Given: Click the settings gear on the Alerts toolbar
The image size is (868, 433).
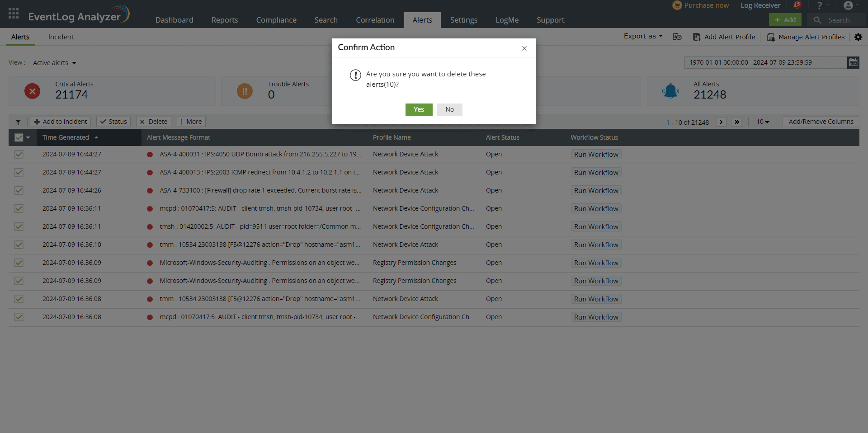Looking at the screenshot, I should point(859,37).
